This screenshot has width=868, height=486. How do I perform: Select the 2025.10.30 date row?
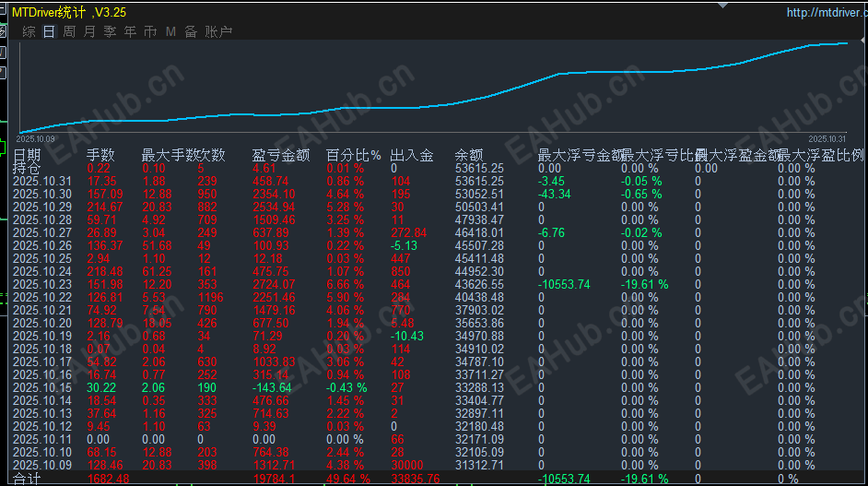(42, 194)
